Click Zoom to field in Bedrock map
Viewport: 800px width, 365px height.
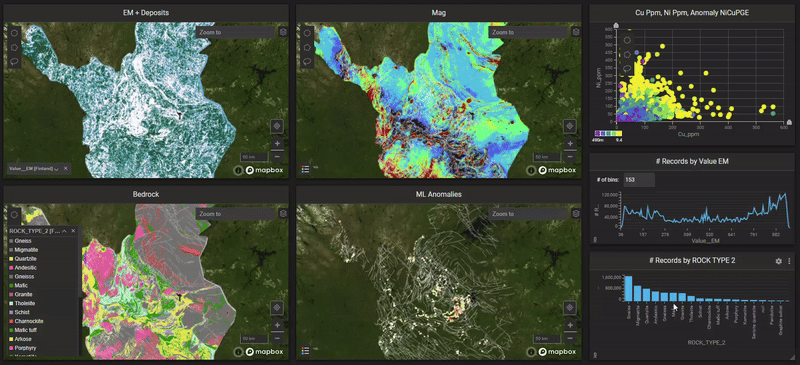[236, 214]
